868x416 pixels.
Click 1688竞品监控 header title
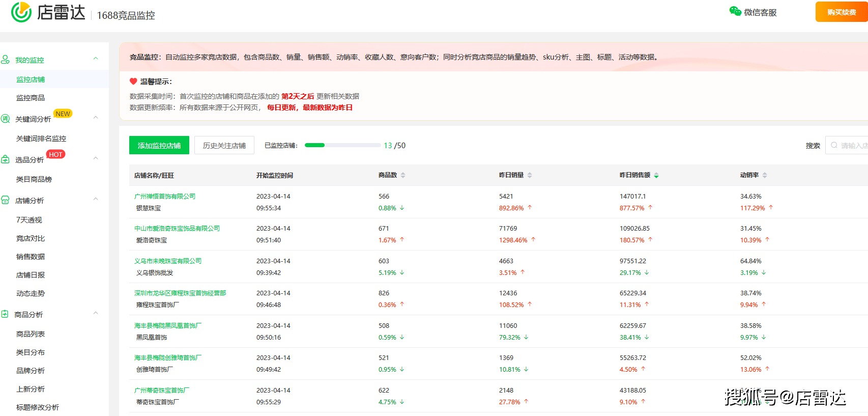(126, 15)
